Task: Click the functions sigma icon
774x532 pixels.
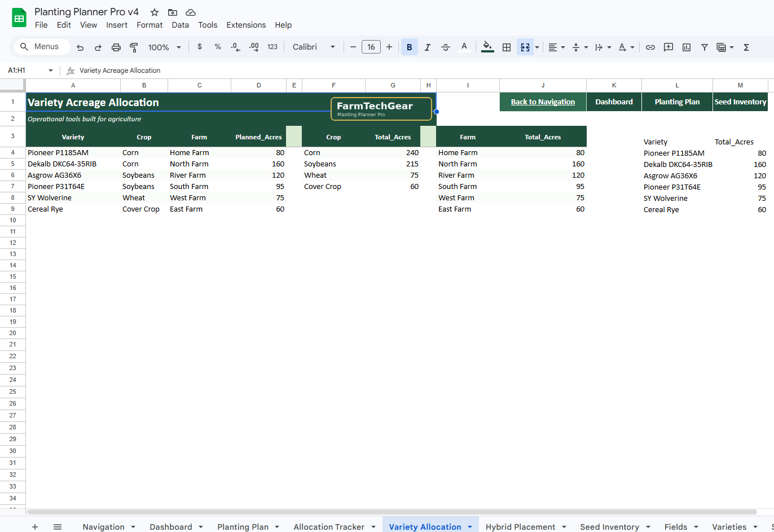Action: [746, 47]
